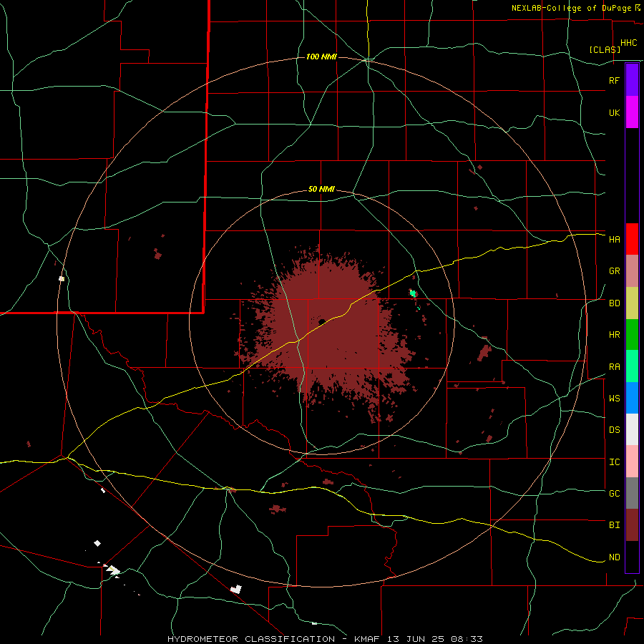Click the HR legend label
Image resolution: width=644 pixels, height=644 pixels.
[x=614, y=335]
